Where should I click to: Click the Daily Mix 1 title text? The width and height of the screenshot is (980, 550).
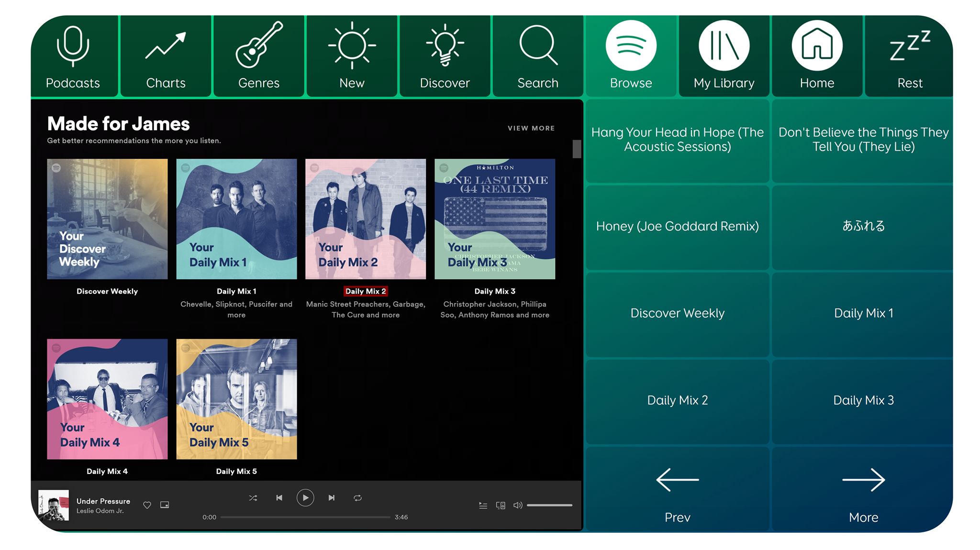click(236, 291)
